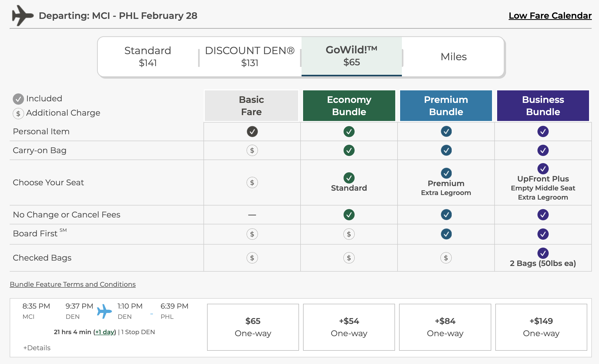Click the Additional Charge legend dollar icon
This screenshot has height=364, width=599.
18,114
